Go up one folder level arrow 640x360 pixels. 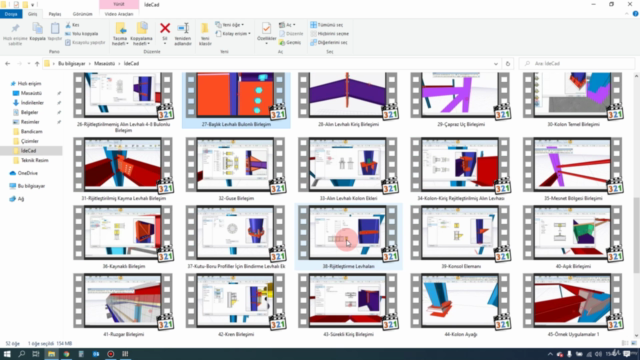tap(37, 64)
